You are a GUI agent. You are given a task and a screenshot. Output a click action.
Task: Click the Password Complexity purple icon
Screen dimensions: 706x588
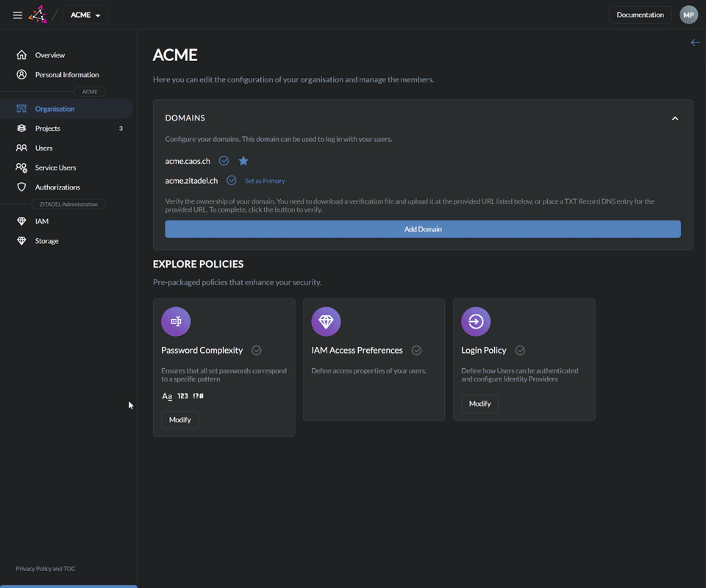click(x=176, y=321)
